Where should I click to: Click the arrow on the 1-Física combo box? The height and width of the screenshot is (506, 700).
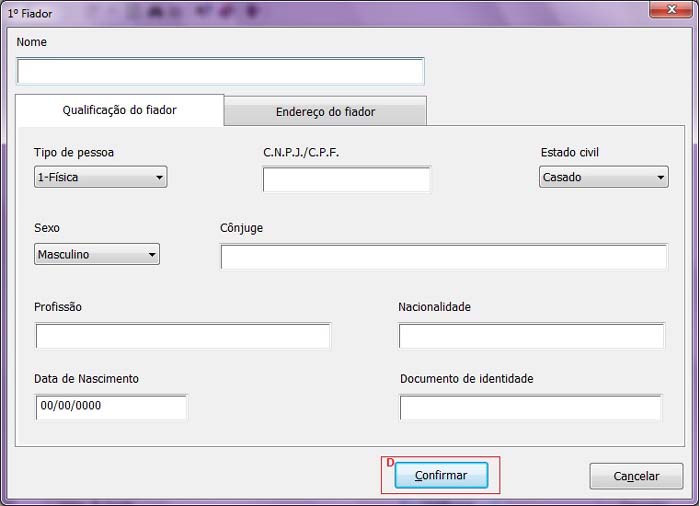(x=159, y=178)
